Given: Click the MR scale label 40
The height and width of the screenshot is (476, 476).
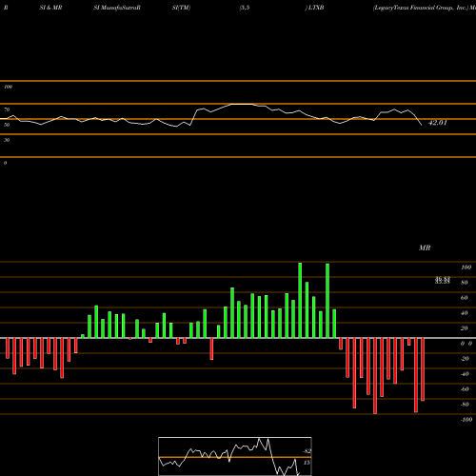Looking at the screenshot, I should click(465, 313).
